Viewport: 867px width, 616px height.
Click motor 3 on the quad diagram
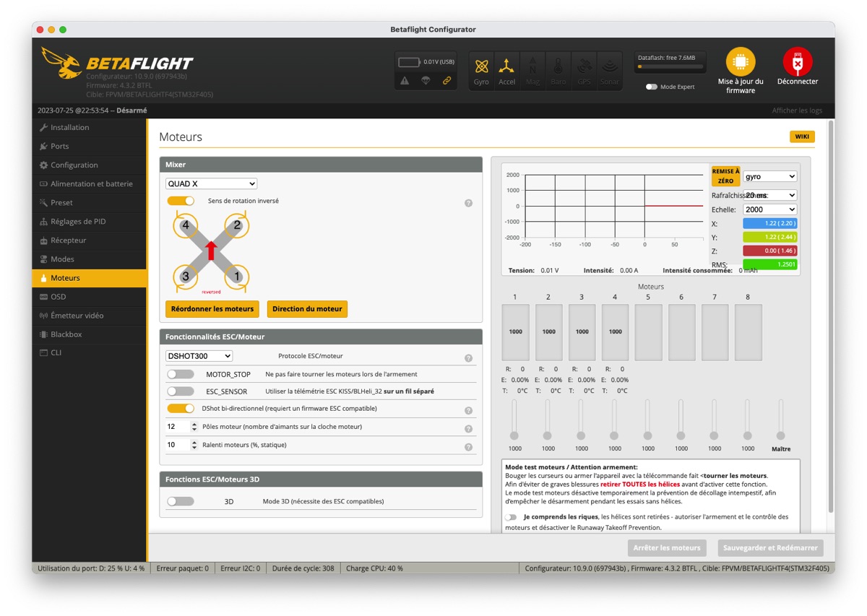[x=186, y=277]
